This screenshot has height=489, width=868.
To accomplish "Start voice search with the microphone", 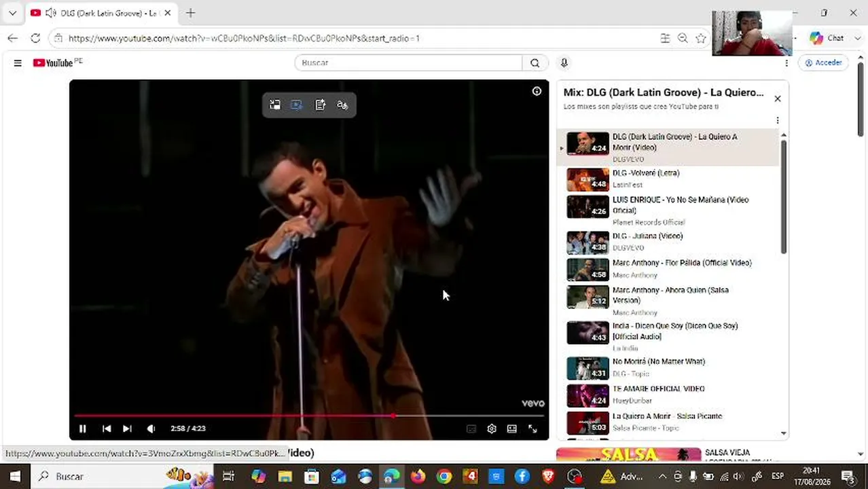I will (x=564, y=62).
